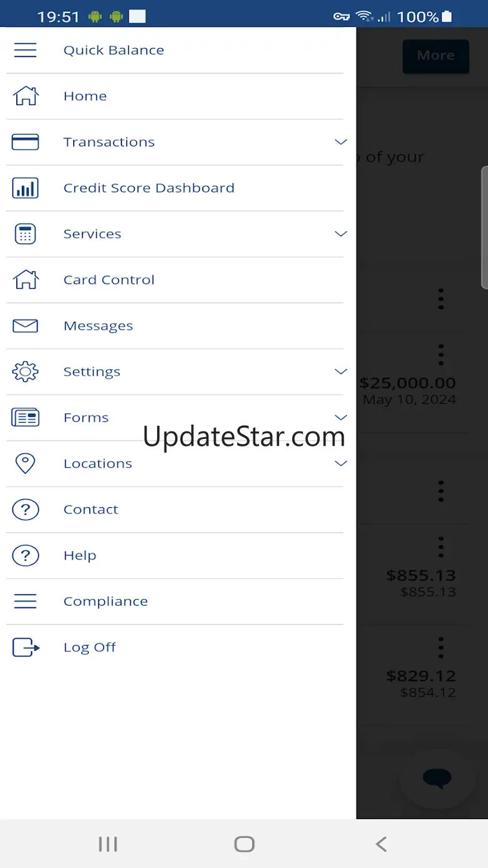
Task: Tap the Android back navigation button
Action: 381,844
